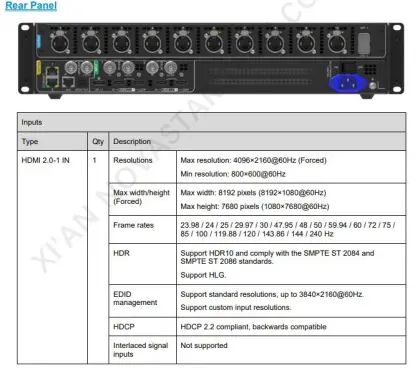Click the HDR row label

[121, 253]
